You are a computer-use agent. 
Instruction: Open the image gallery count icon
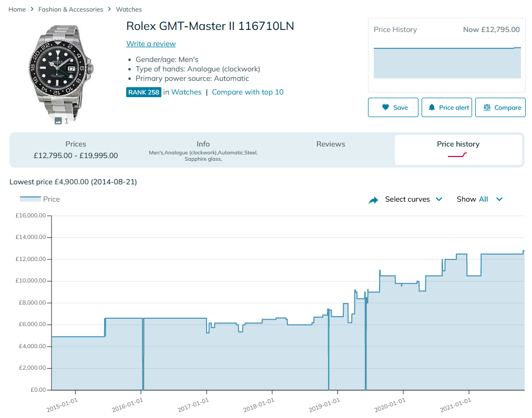58,121
